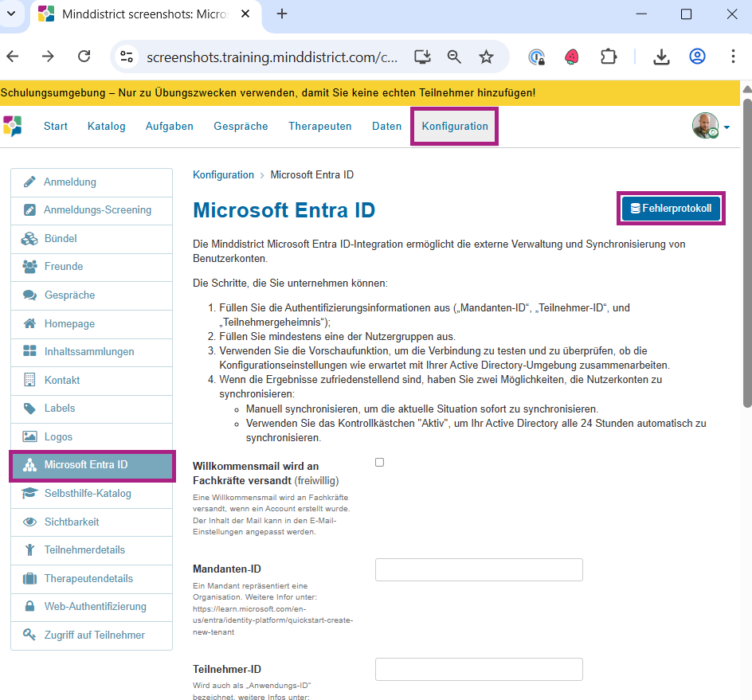Click the Fehlerprotokoll button
752x700 pixels.
(x=671, y=208)
